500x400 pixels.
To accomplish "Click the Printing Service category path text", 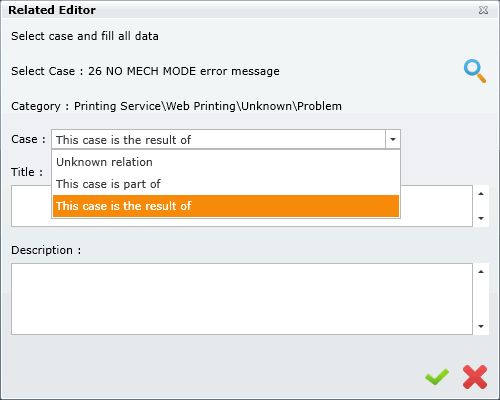I will (208, 106).
